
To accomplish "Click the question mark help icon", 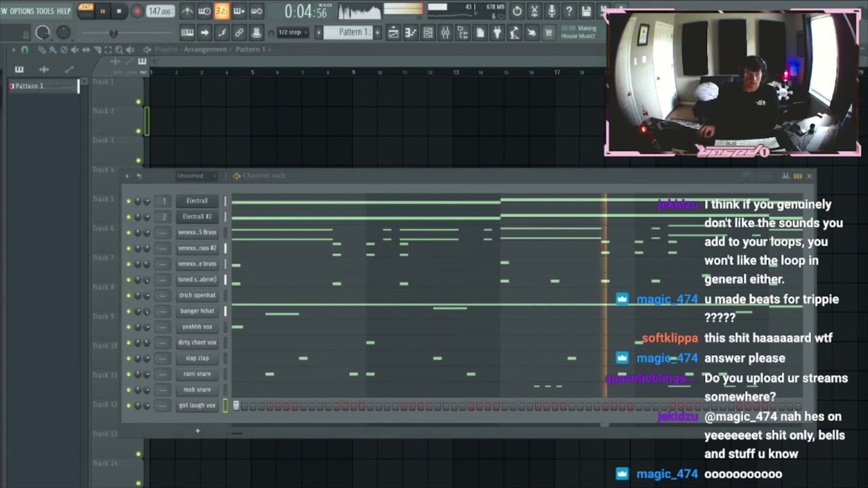I will point(569,11).
